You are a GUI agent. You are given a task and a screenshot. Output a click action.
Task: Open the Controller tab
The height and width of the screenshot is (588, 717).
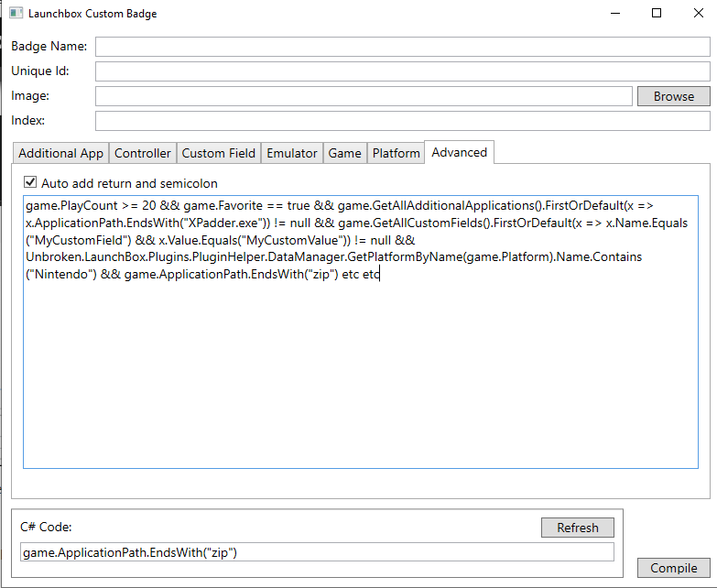143,153
